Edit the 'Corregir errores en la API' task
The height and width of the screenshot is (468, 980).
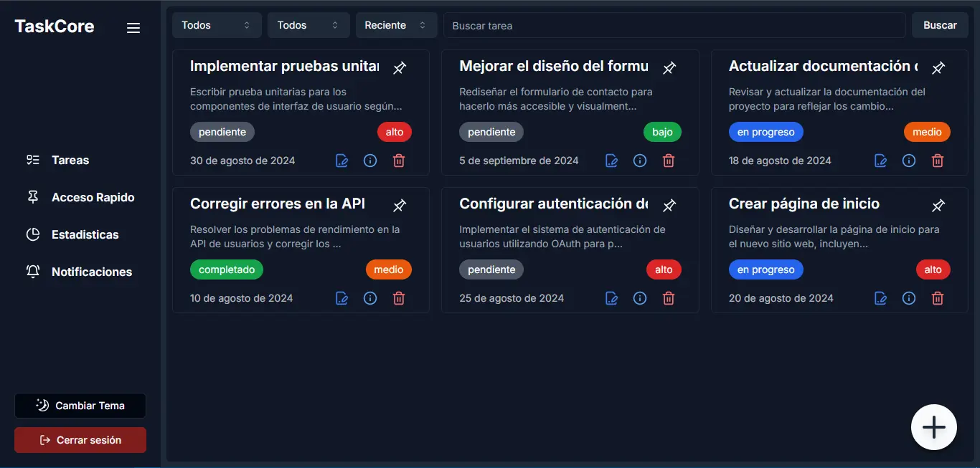341,298
